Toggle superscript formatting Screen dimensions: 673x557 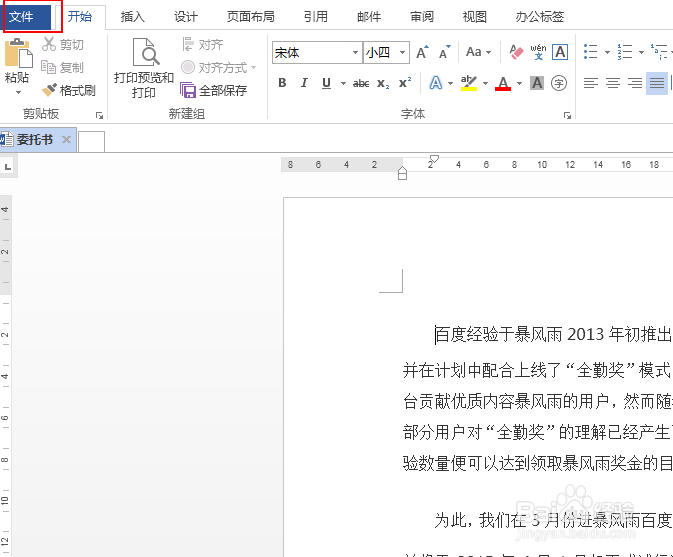coord(405,83)
